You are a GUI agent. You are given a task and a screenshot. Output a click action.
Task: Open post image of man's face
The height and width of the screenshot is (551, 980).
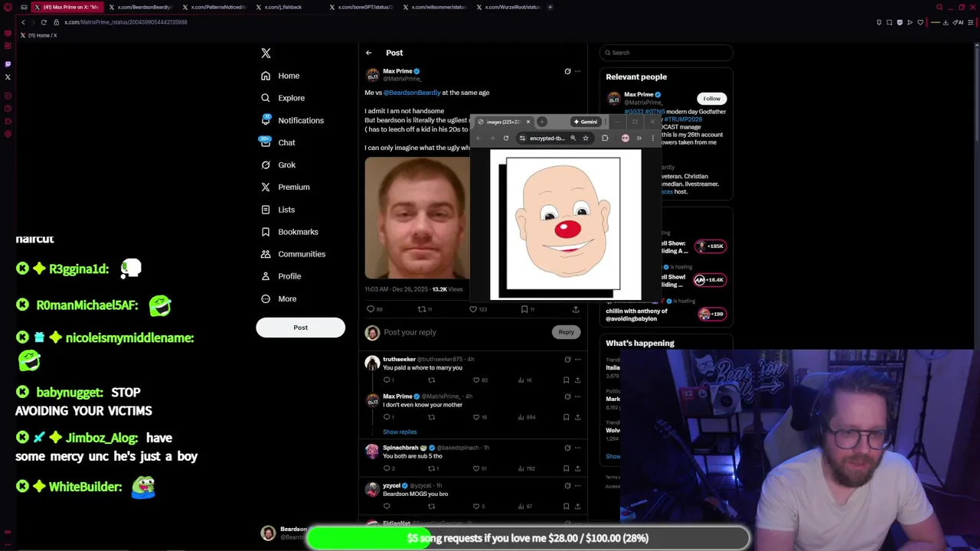coord(417,218)
